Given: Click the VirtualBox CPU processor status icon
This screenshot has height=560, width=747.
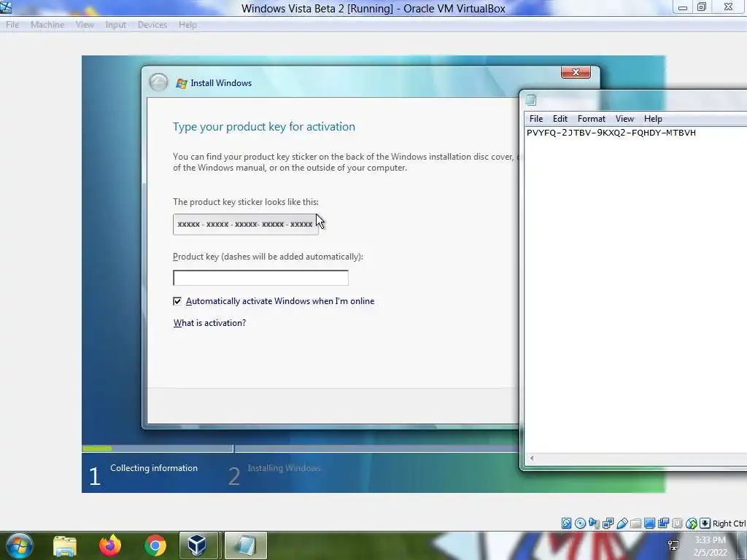Looking at the screenshot, I should (x=677, y=524).
